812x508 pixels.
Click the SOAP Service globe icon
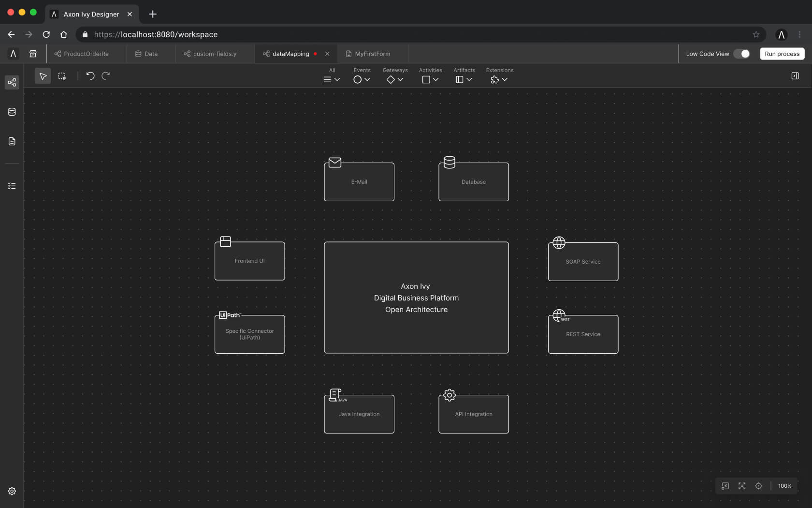pyautogui.click(x=559, y=242)
